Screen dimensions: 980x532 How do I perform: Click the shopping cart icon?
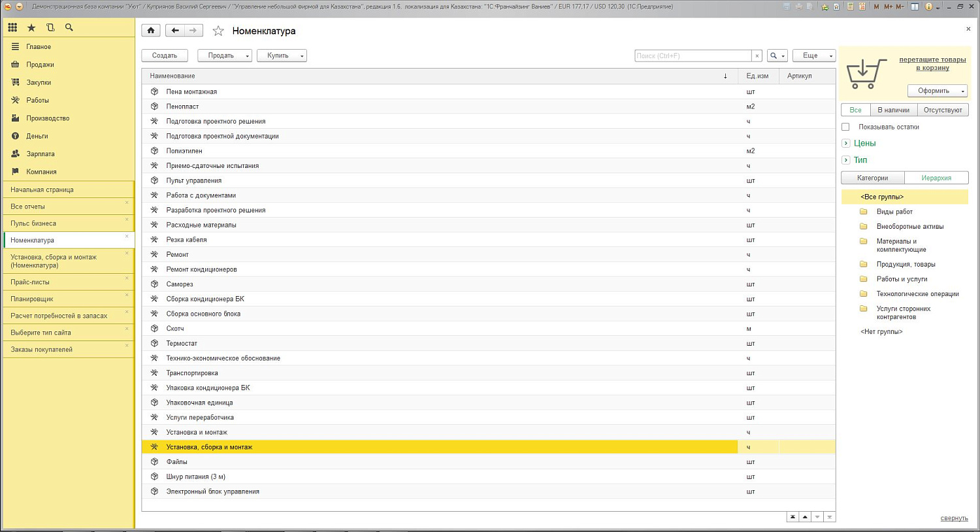[x=866, y=74]
